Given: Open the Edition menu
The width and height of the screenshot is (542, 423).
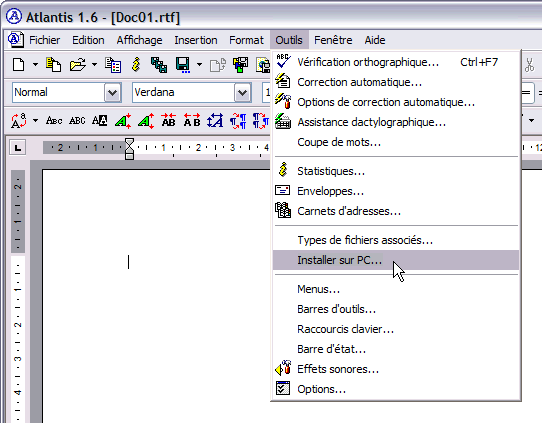Looking at the screenshot, I should point(88,40).
